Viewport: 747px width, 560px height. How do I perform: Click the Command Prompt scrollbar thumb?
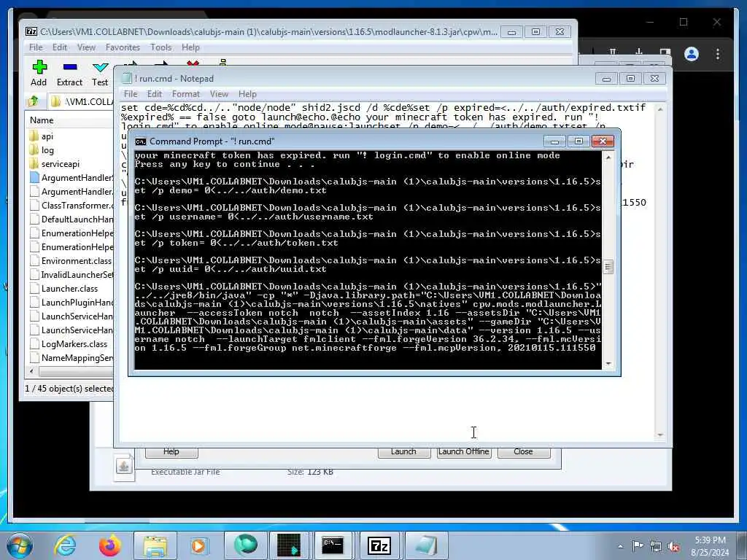[608, 267]
